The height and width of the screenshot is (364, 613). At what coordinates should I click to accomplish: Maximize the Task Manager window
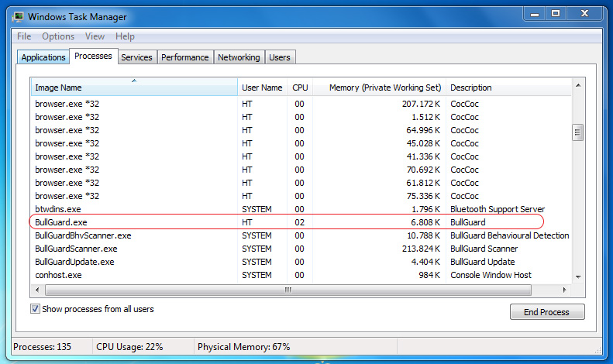click(556, 14)
